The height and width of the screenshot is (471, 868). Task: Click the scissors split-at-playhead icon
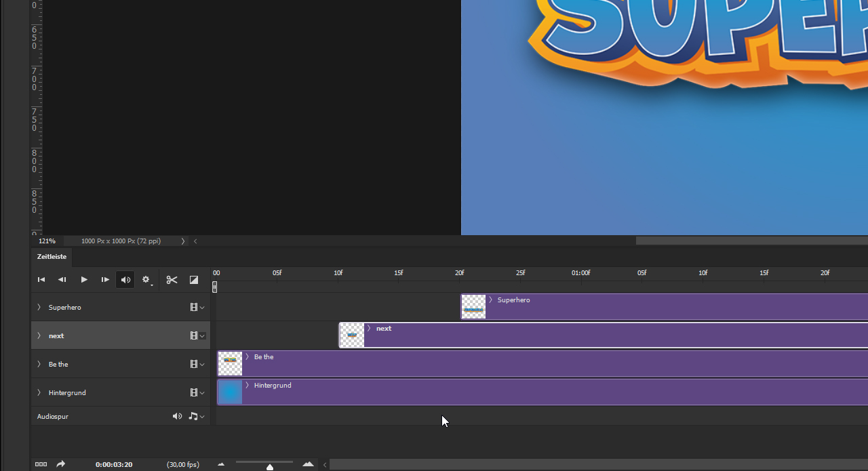172,280
